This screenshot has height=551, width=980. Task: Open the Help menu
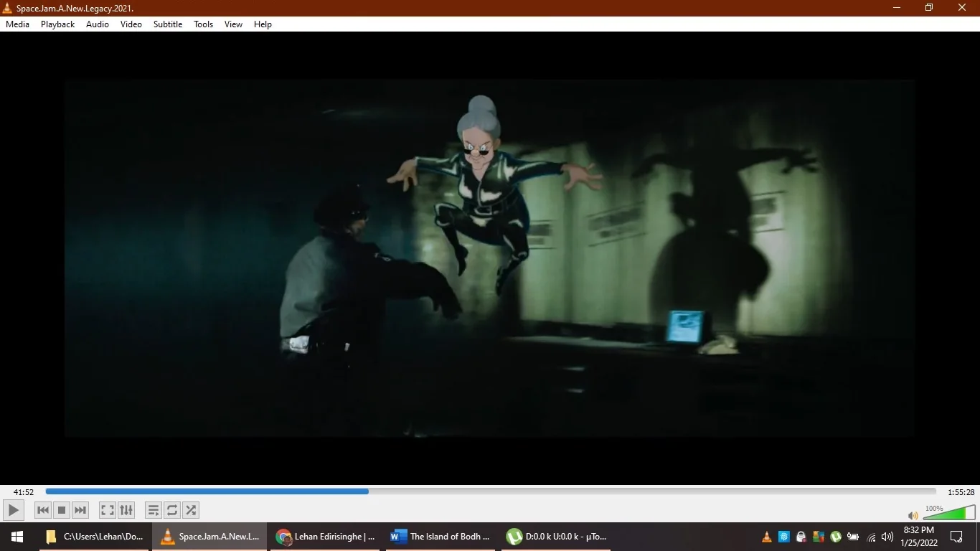coord(263,24)
